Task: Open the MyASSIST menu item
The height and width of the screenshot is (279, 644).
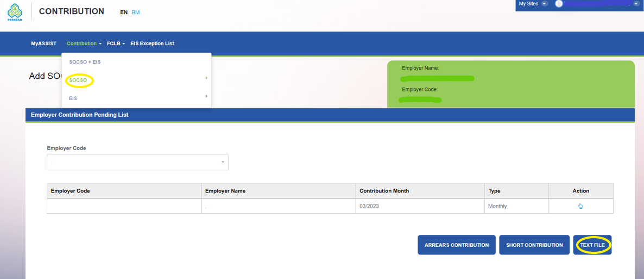Action: [44, 43]
